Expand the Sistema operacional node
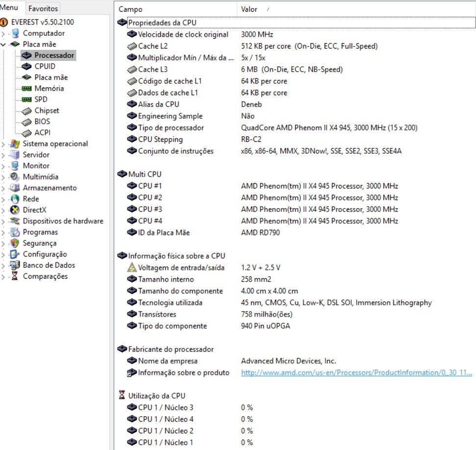Image resolution: width=476 pixels, height=450 pixels. tap(3, 144)
